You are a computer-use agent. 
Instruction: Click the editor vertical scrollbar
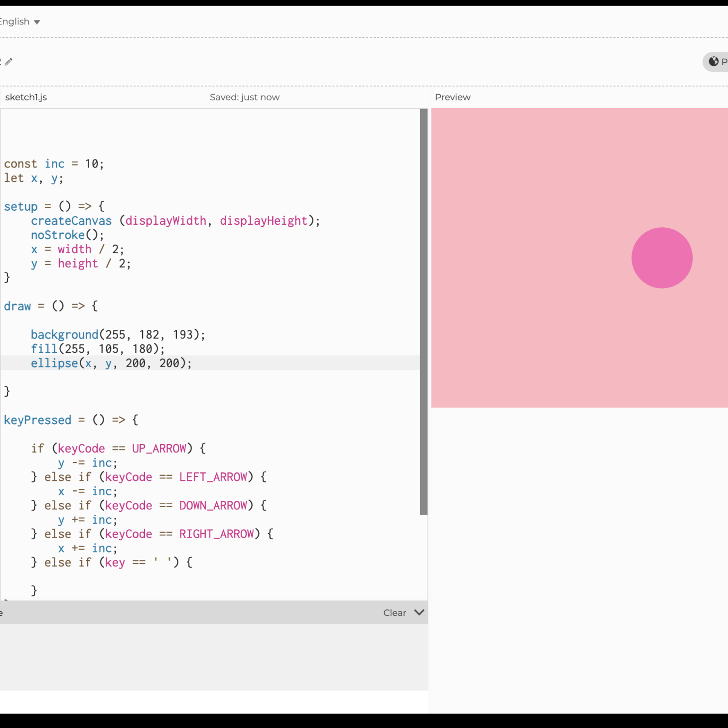(x=424, y=311)
